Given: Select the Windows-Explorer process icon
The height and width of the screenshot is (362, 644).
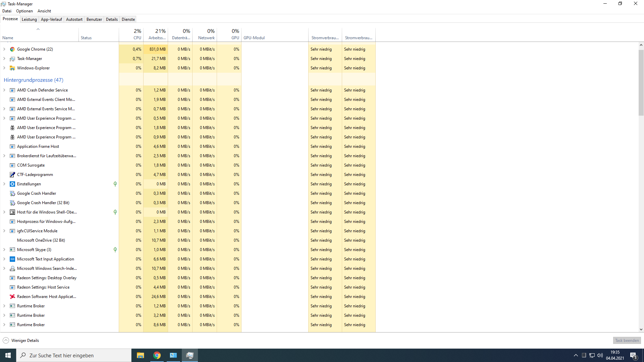Looking at the screenshot, I should pos(12,68).
